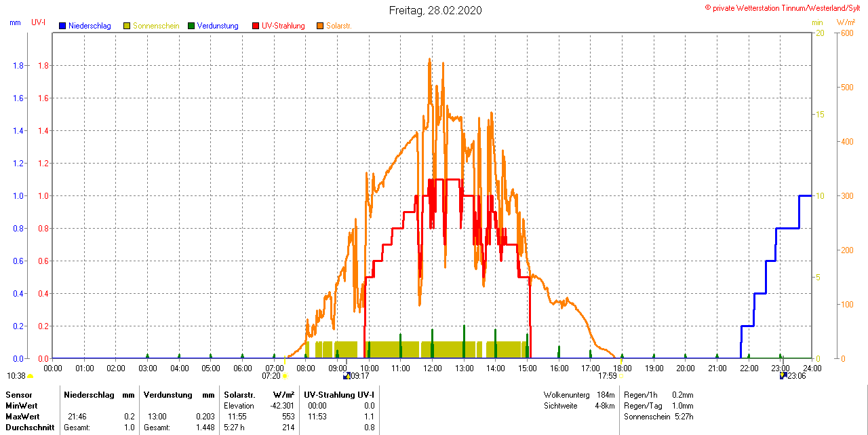Viewport: 868px width, 435px height.
Task: Click the half-sun day length icon at 10:38
Action: (x=30, y=376)
